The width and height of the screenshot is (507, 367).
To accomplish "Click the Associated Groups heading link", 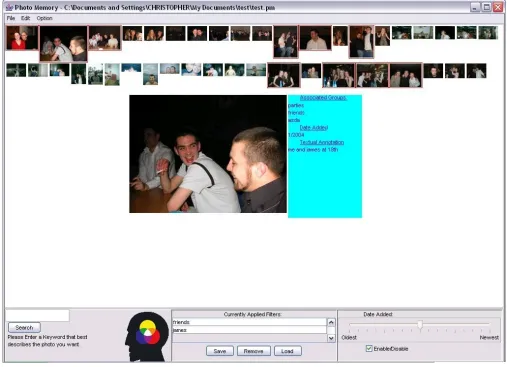I will click(323, 98).
